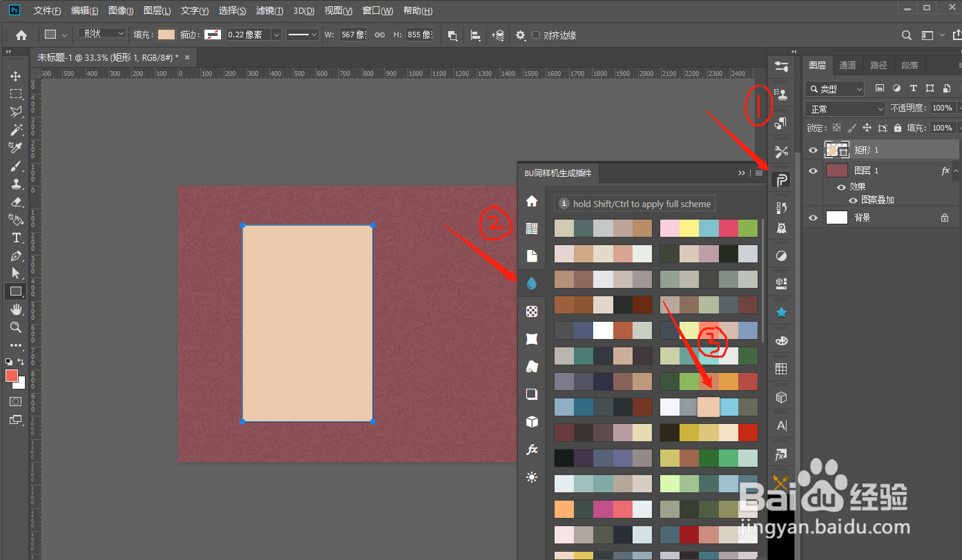The width and height of the screenshot is (962, 560).
Task: Select the Paint Bucket tool
Action: [x=15, y=220]
